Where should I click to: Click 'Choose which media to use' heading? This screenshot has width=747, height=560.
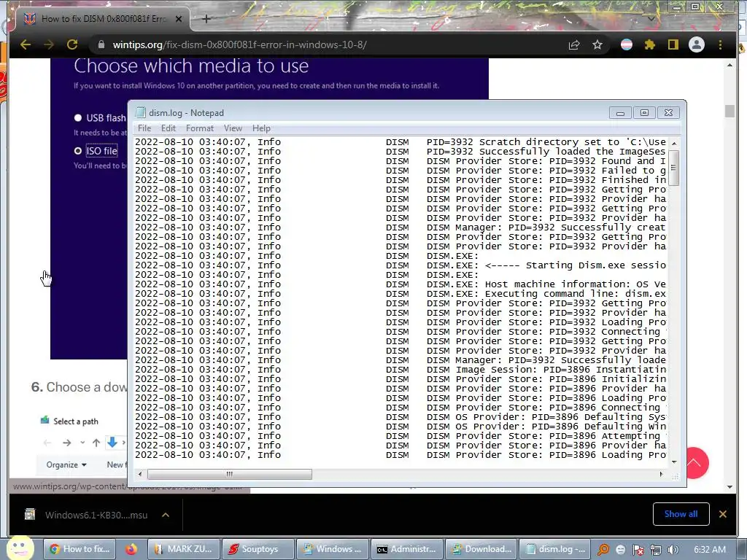(191, 66)
